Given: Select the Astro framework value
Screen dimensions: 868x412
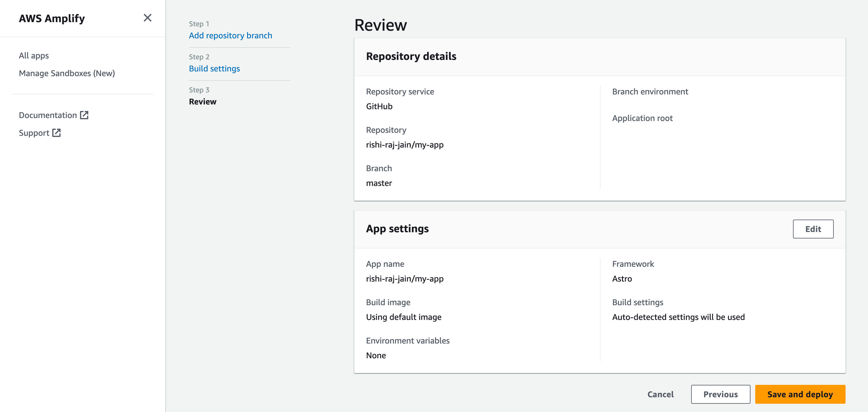Looking at the screenshot, I should pyautogui.click(x=622, y=279).
